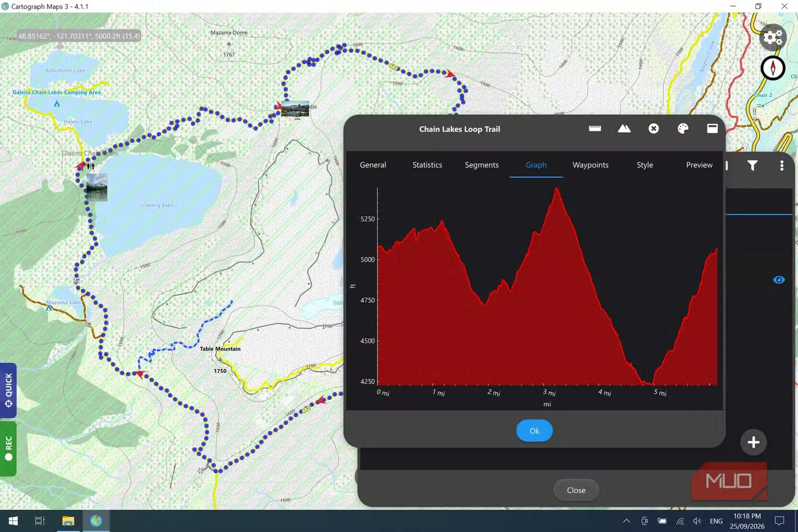Open the settings gears button on map

tap(773, 37)
